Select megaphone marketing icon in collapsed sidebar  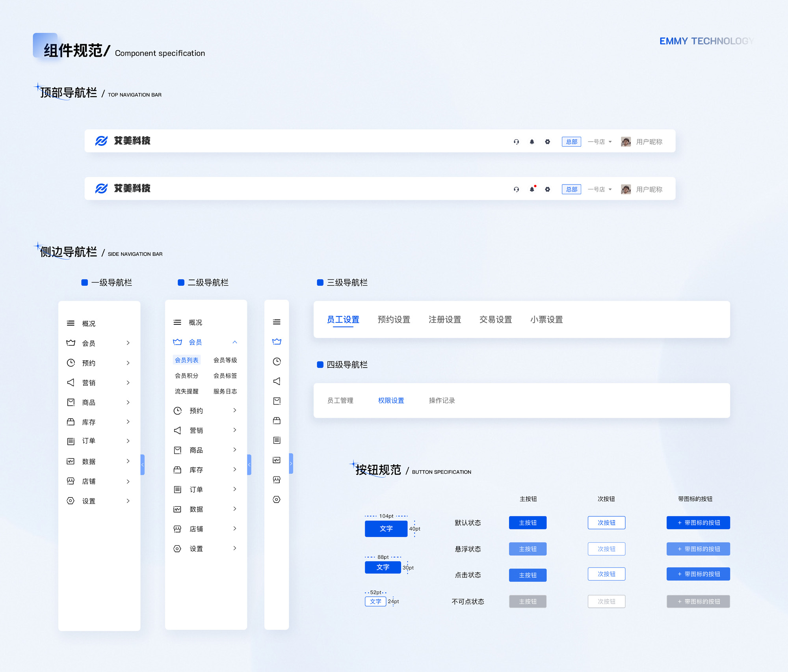pyautogui.click(x=277, y=381)
